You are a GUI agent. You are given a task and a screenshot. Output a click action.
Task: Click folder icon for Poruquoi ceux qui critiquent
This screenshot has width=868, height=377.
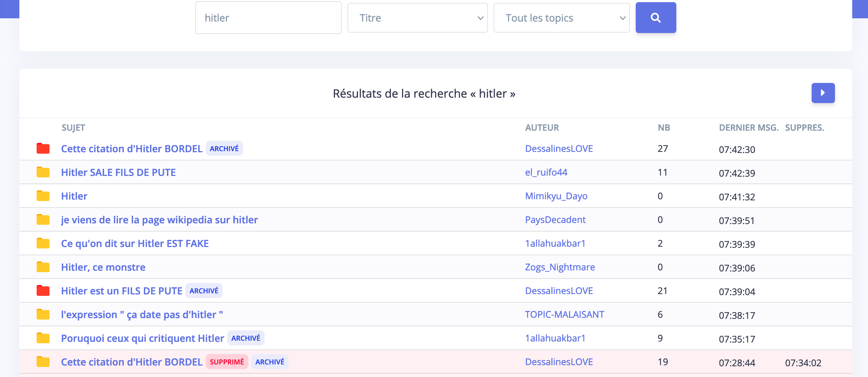[x=43, y=338]
